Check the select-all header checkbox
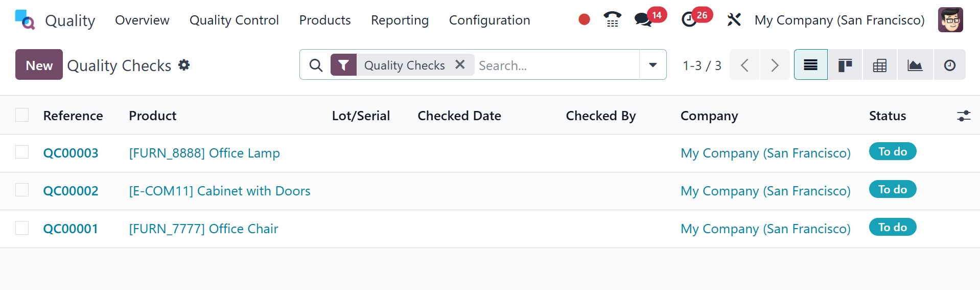 pos(22,115)
